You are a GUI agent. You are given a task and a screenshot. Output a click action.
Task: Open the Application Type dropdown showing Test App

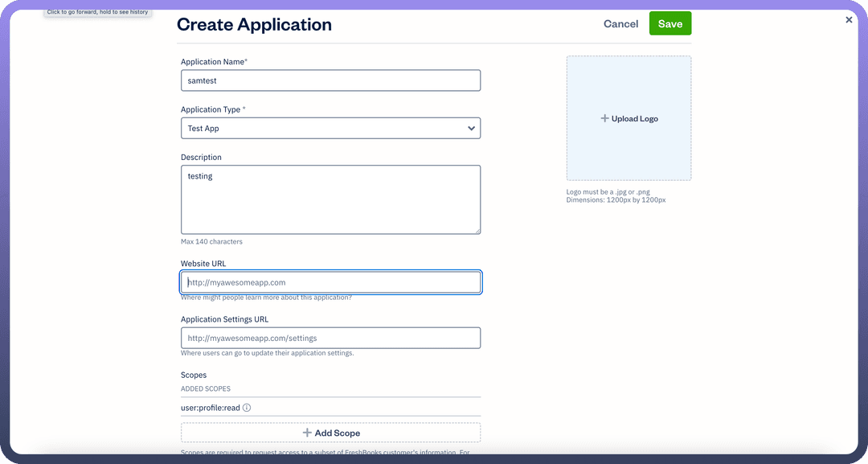pos(321,129)
